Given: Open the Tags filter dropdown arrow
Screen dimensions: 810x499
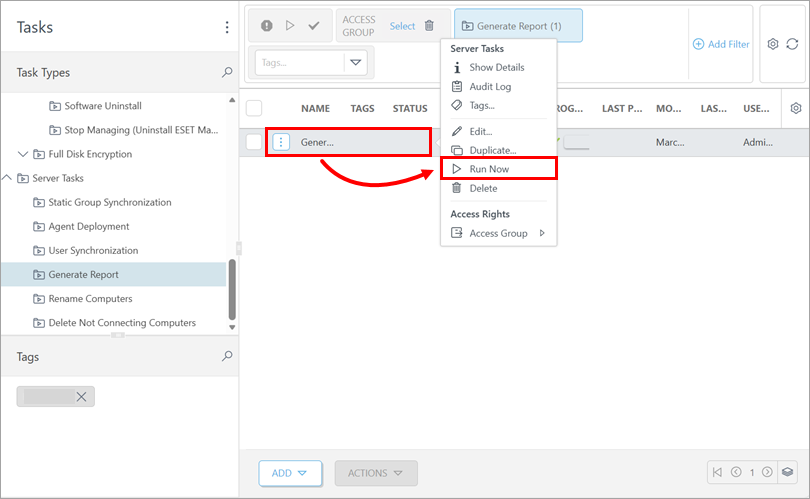Looking at the screenshot, I should tap(355, 62).
